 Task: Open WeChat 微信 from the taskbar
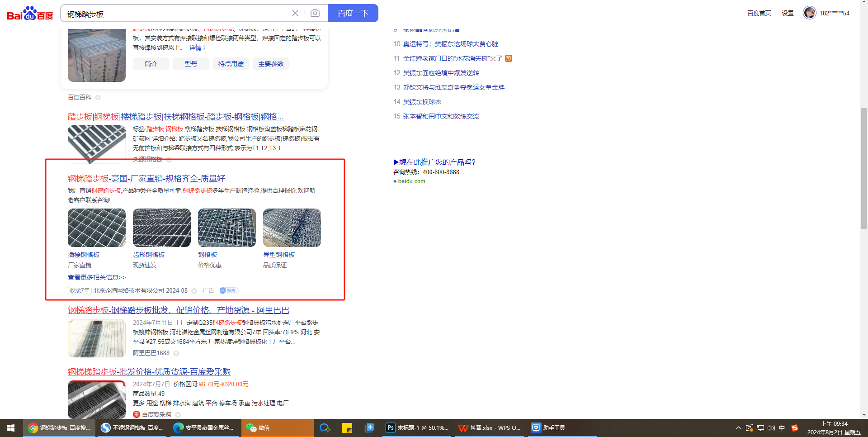(277, 428)
